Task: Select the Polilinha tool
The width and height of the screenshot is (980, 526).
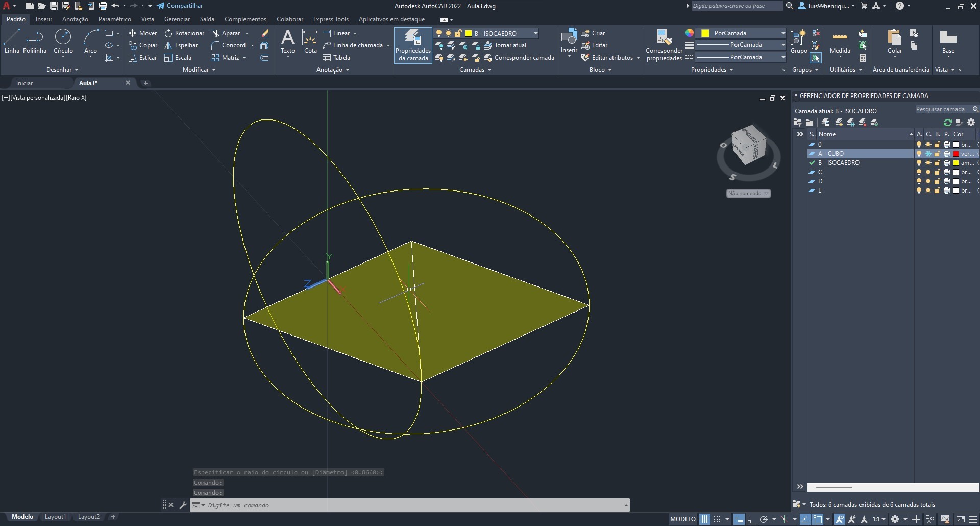Action: 35,41
